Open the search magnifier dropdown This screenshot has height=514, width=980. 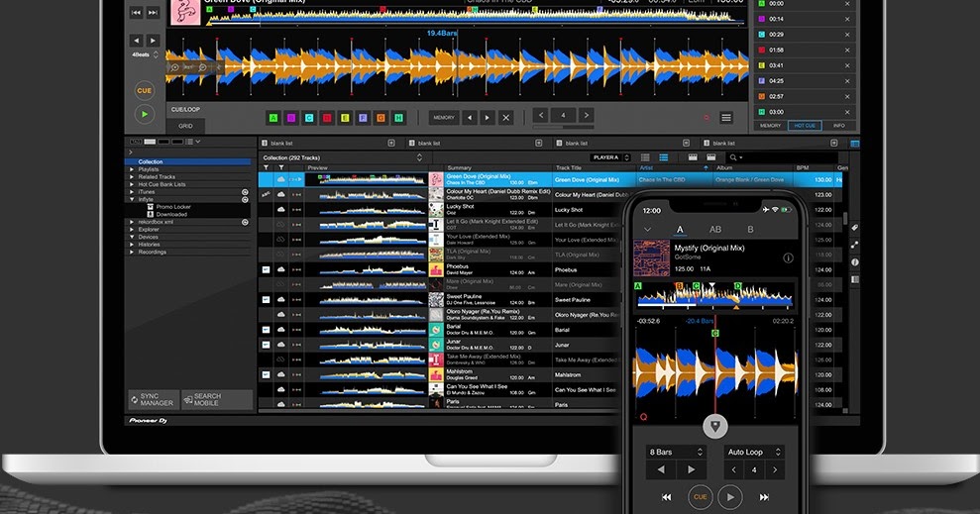(735, 157)
